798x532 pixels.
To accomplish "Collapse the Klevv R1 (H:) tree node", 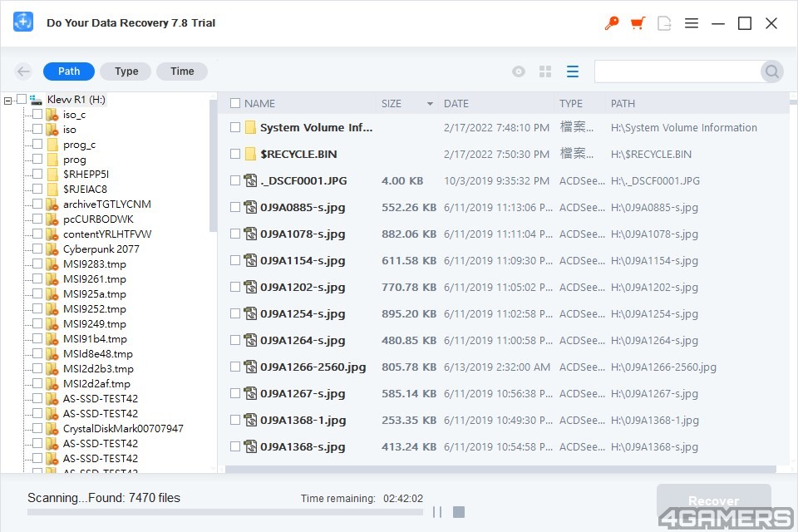I will [x=7, y=101].
